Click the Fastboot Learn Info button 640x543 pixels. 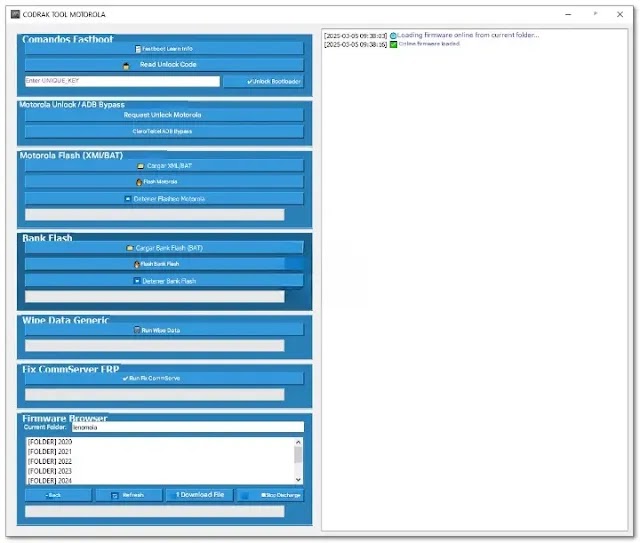pos(164,49)
